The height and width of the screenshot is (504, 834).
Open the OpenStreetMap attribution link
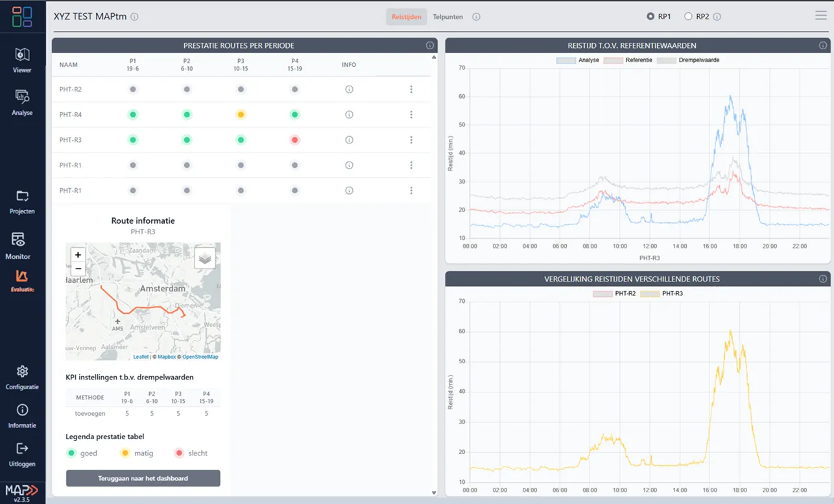[x=200, y=356]
